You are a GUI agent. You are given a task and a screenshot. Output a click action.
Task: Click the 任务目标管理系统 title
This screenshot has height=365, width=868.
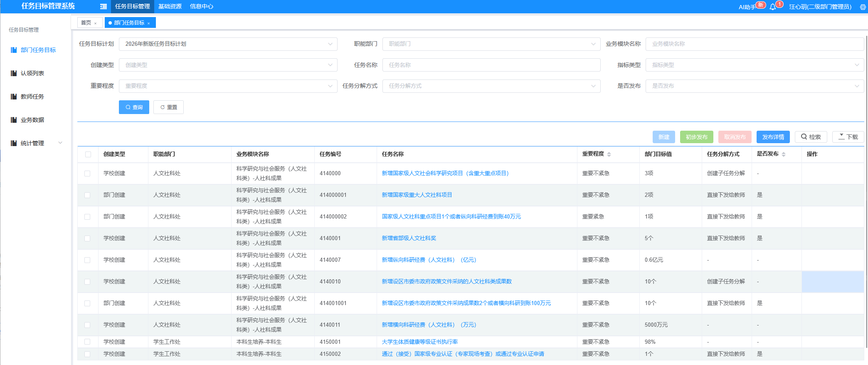point(48,6)
